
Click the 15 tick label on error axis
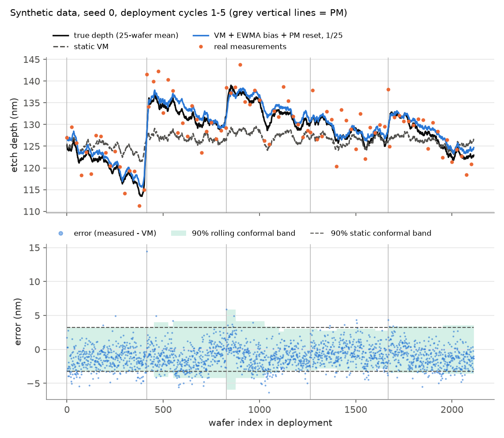point(35,248)
